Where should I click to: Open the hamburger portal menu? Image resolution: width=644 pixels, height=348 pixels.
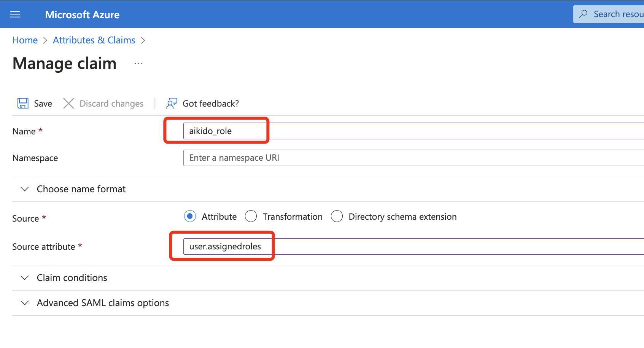click(x=15, y=14)
